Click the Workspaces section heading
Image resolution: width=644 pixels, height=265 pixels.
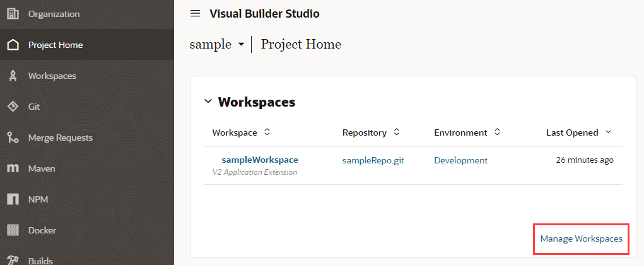[x=257, y=102]
